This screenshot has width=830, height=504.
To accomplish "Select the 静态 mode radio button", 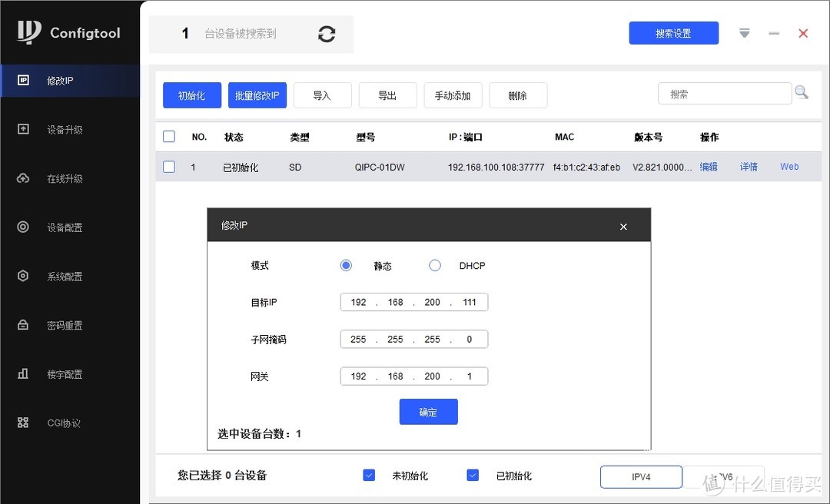I will pos(346,264).
